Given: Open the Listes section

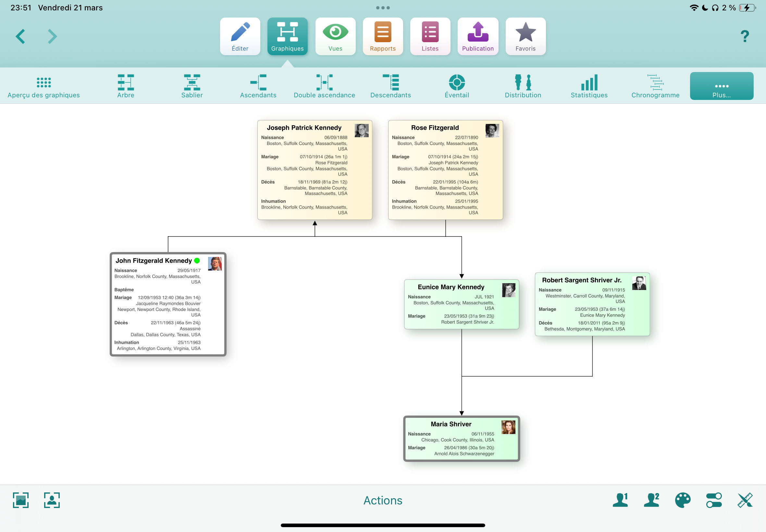Looking at the screenshot, I should 430,36.
